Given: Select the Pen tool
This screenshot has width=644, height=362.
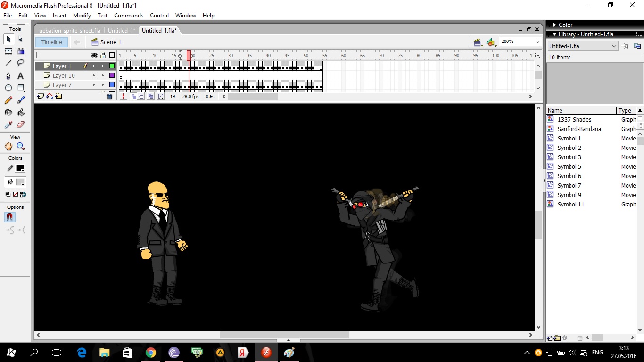Looking at the screenshot, I should pos(8,75).
